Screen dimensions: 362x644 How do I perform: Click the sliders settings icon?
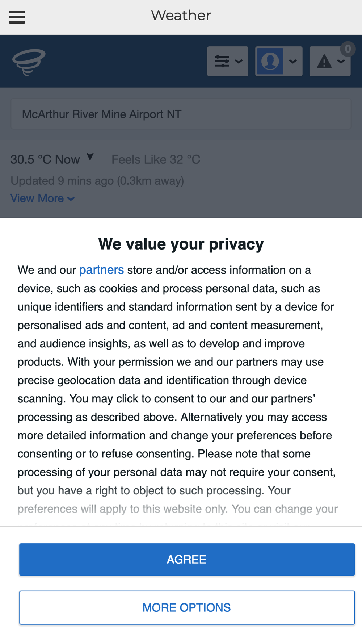tap(222, 61)
